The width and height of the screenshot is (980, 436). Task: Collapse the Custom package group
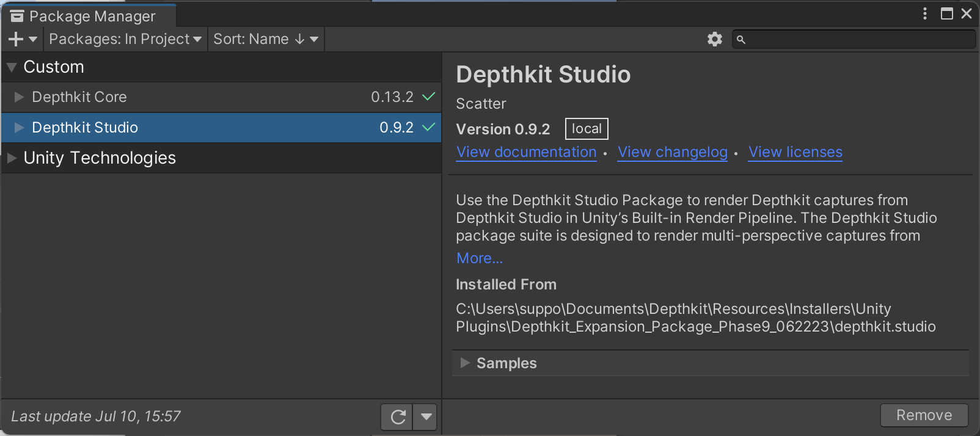pyautogui.click(x=12, y=67)
